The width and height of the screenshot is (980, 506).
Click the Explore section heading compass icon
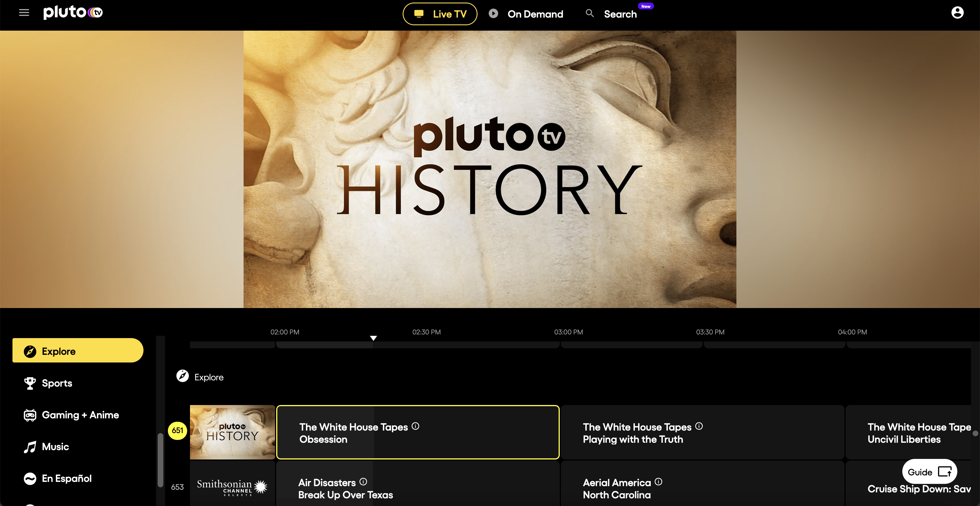point(183,376)
